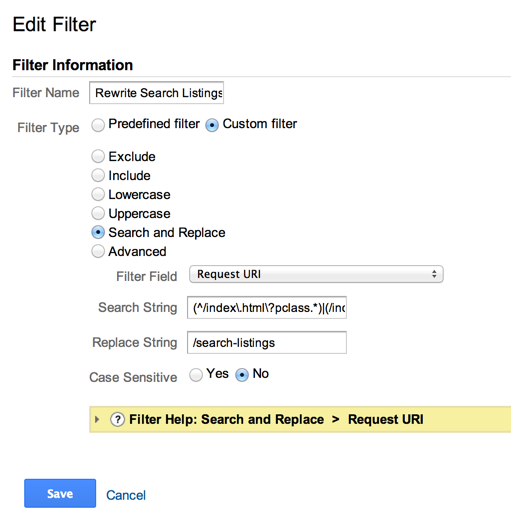Click the Edit Filter page title
The image size is (511, 517).
(54, 24)
